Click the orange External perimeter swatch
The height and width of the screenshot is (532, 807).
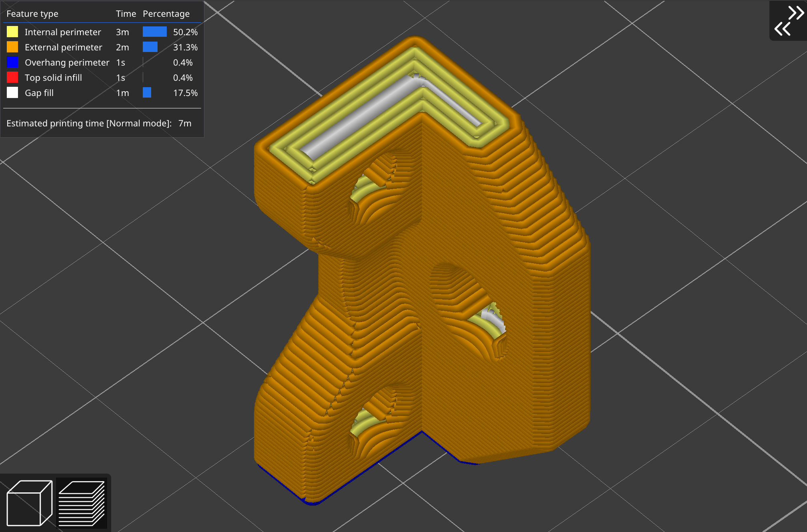click(12, 47)
